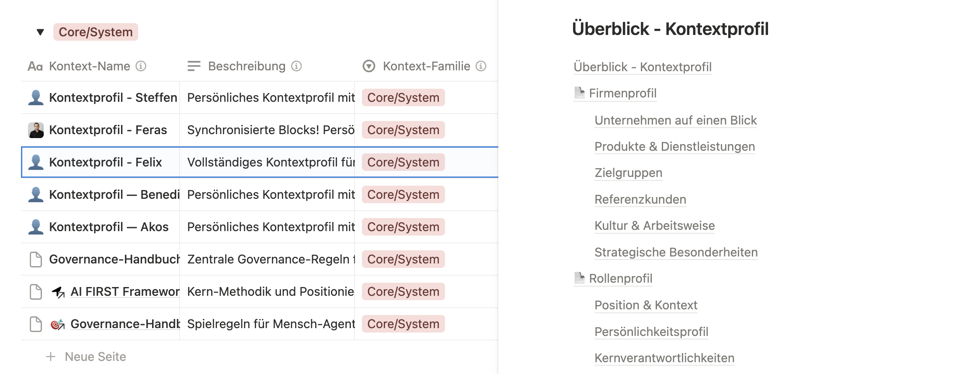Click target emoji icon in Governance-Handb row
Screen dimensions: 980x374
58,324
